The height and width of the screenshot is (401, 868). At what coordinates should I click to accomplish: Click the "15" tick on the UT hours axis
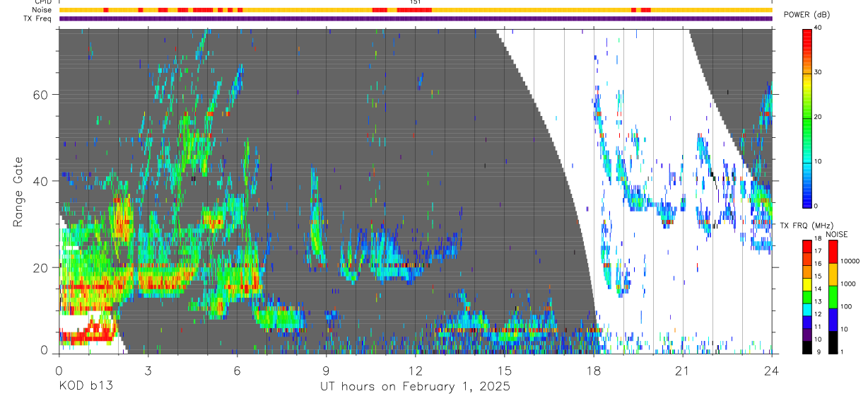pos(504,370)
